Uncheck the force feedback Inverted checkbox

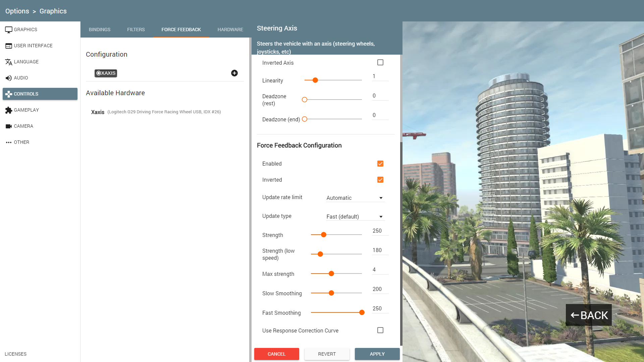tap(380, 180)
